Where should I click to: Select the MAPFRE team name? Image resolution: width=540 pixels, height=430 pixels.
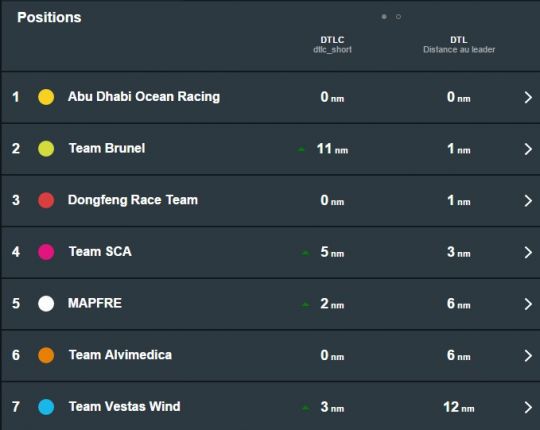tap(95, 303)
